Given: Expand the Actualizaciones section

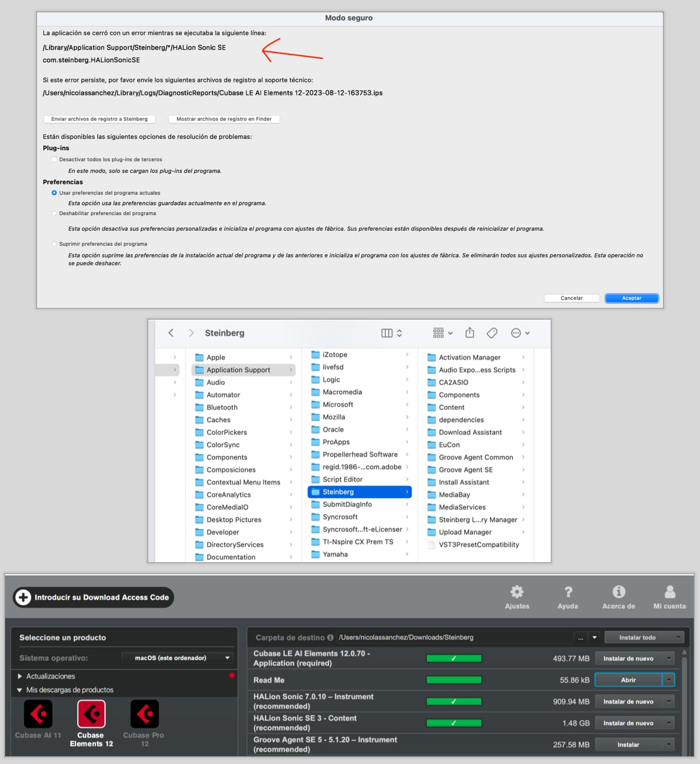Looking at the screenshot, I should tap(20, 676).
